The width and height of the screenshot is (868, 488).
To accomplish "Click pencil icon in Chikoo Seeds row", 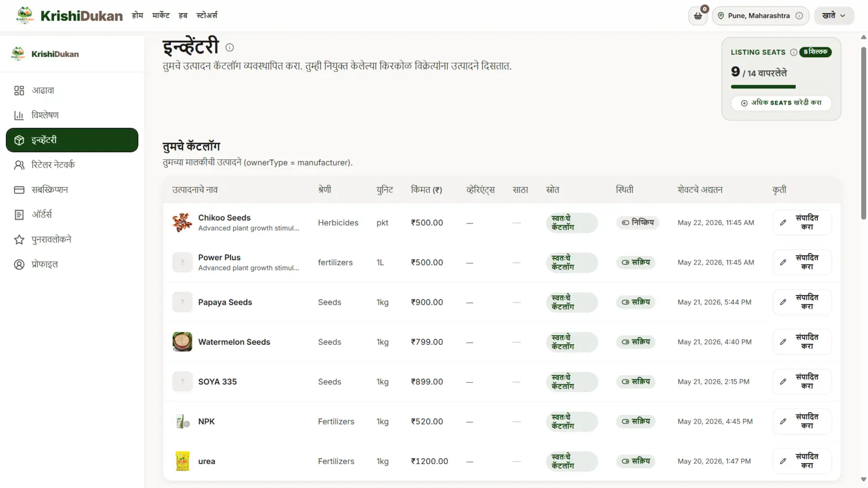I will tap(783, 223).
